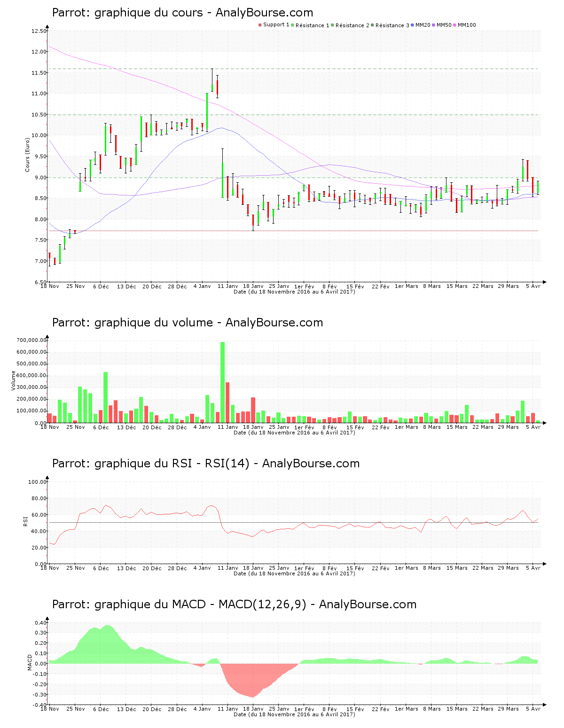Click the -0.30 value on MACD axis
This screenshot has width=564, height=728.
[x=39, y=695]
